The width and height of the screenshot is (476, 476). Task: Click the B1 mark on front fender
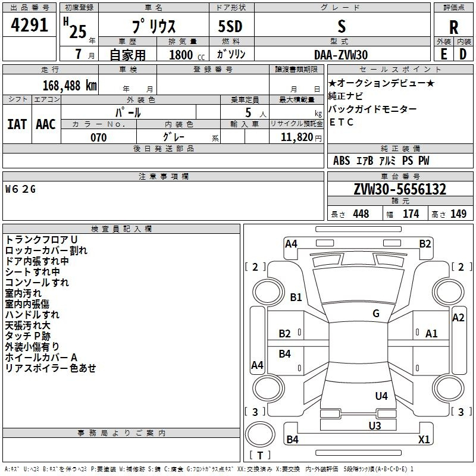(x=296, y=297)
